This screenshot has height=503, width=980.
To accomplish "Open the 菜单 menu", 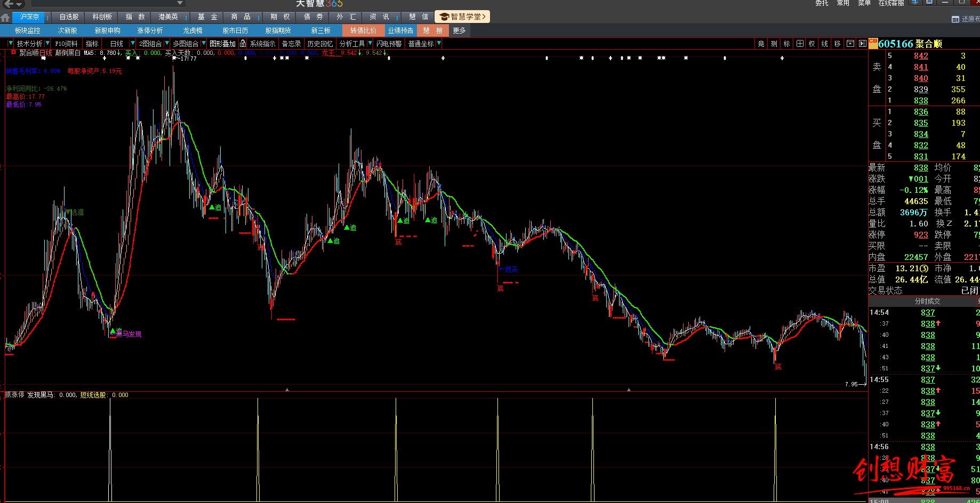I will (864, 3).
